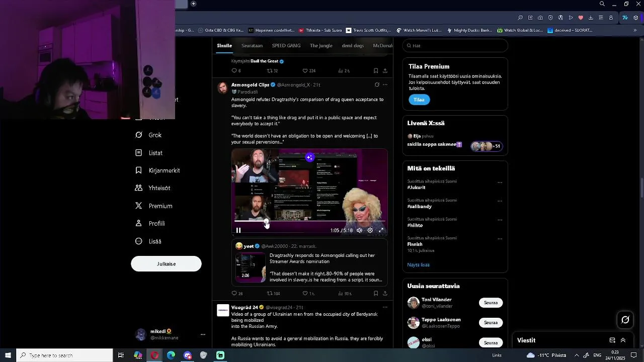Open account menu next to mikedi profile
This screenshot has height=362, width=644.
pyautogui.click(x=203, y=334)
